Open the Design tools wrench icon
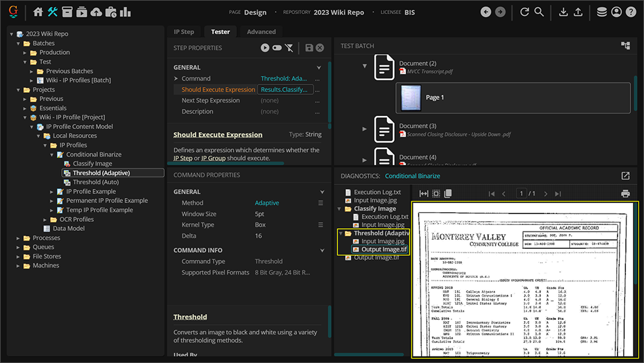Screen dimensions: 644x363 point(53,12)
